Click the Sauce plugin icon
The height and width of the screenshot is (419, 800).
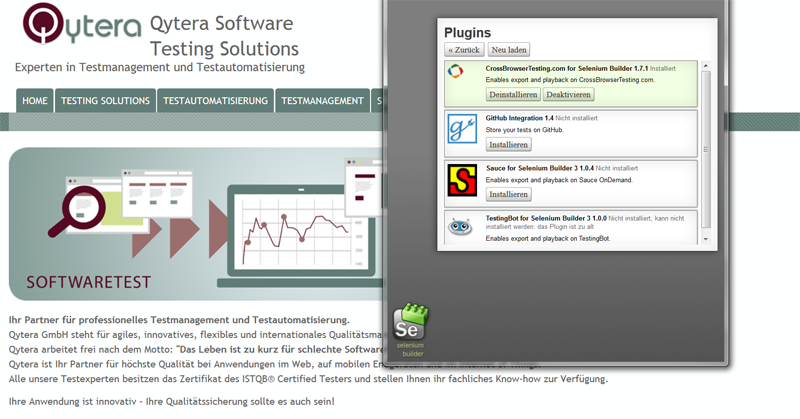pyautogui.click(x=461, y=179)
